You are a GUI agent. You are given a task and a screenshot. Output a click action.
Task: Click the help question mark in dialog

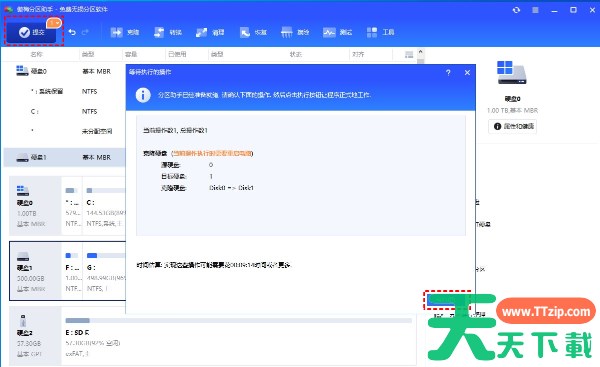(x=448, y=72)
